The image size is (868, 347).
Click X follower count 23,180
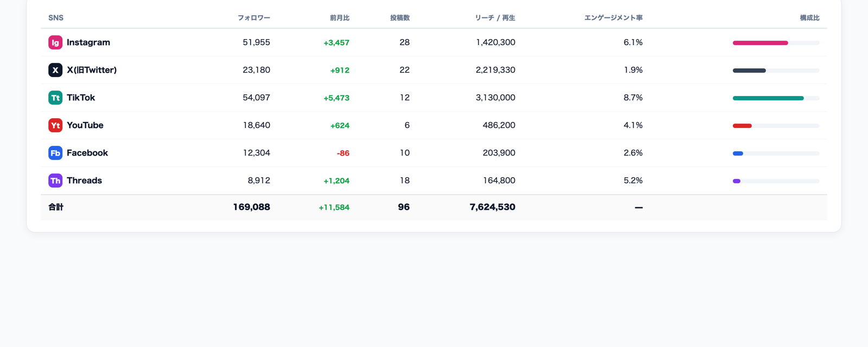pos(257,70)
